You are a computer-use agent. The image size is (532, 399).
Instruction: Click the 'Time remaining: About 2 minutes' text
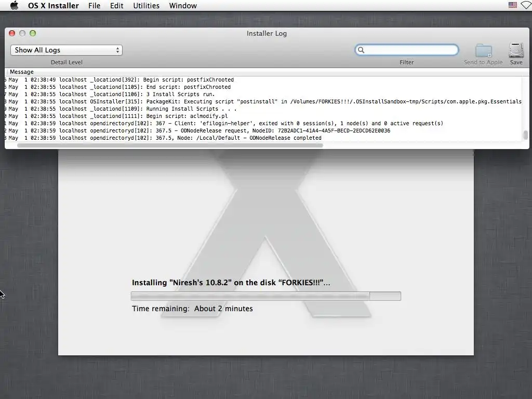[x=192, y=309]
